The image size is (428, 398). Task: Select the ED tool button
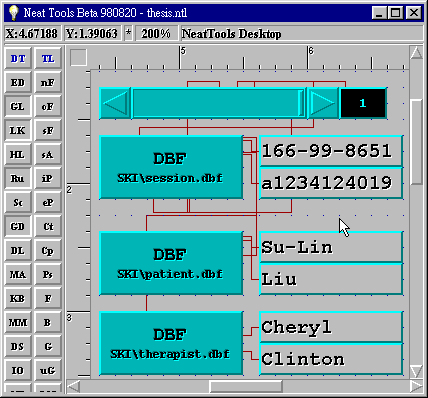tap(18, 82)
